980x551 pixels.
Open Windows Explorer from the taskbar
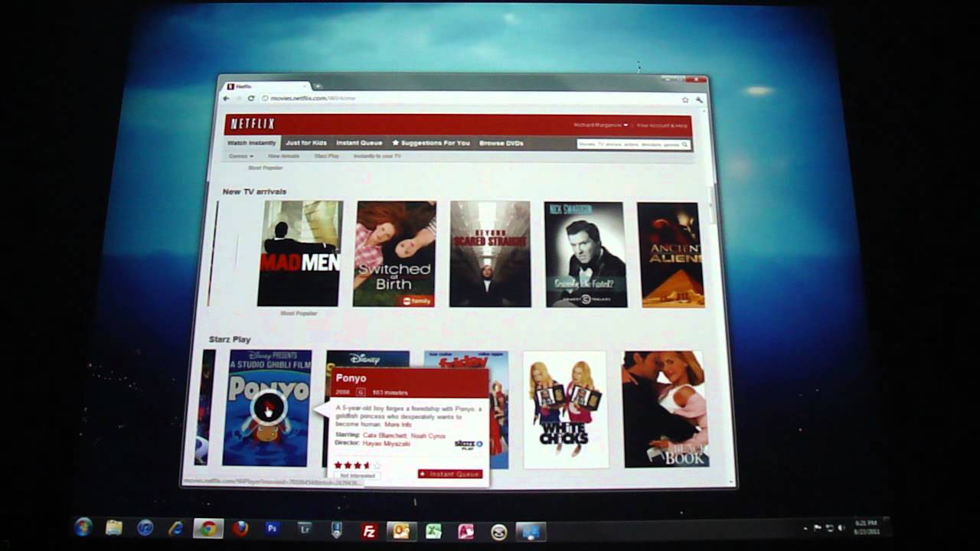click(x=114, y=527)
